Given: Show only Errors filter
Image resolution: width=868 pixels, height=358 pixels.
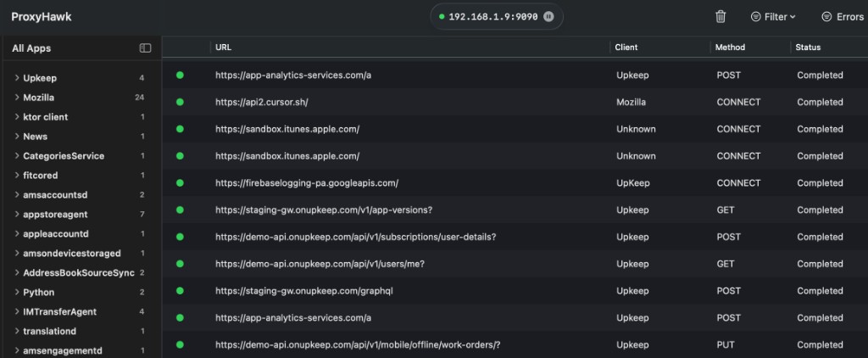Looking at the screenshot, I should click(842, 17).
